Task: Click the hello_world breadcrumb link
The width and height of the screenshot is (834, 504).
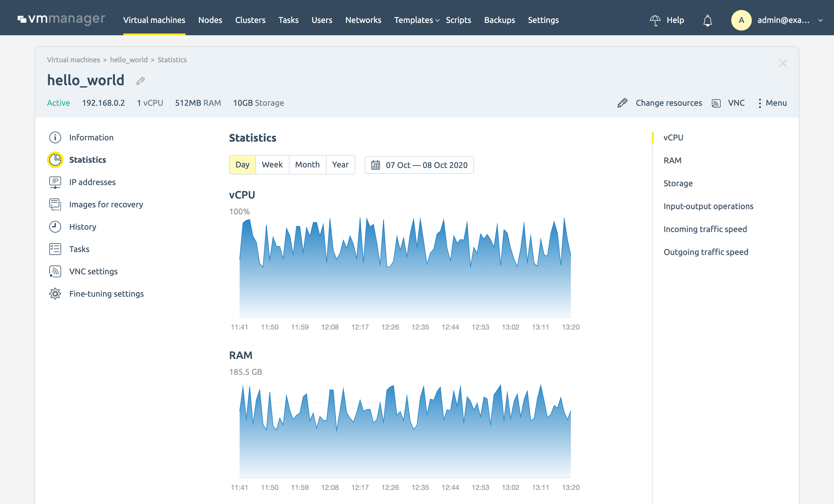Action: (x=129, y=60)
